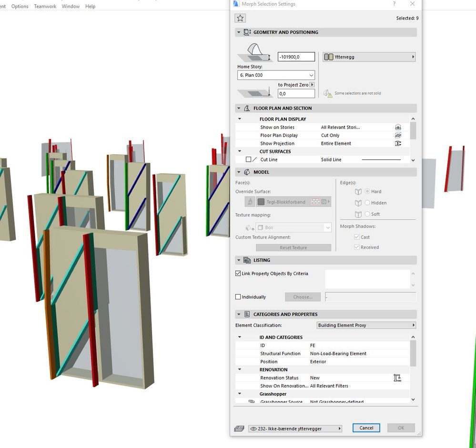Click the Tegl-Blokkforband surface preview swatch
The width and height of the screenshot is (476, 448).
(x=261, y=202)
